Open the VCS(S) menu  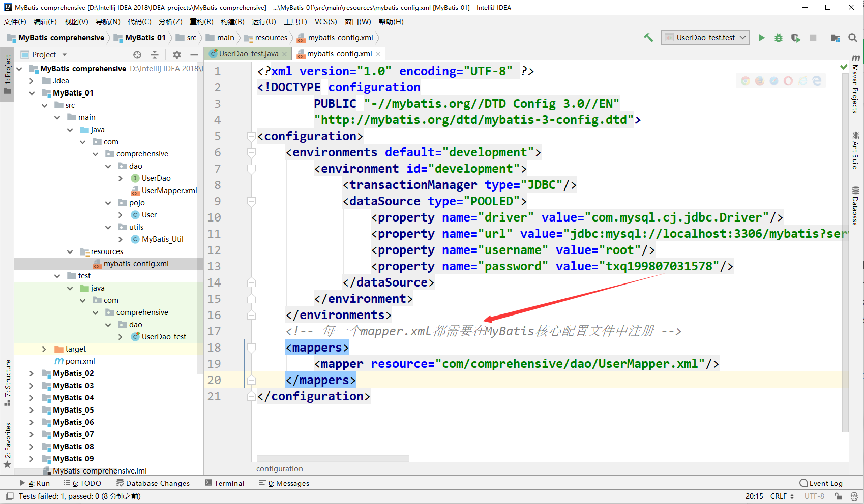(x=325, y=22)
